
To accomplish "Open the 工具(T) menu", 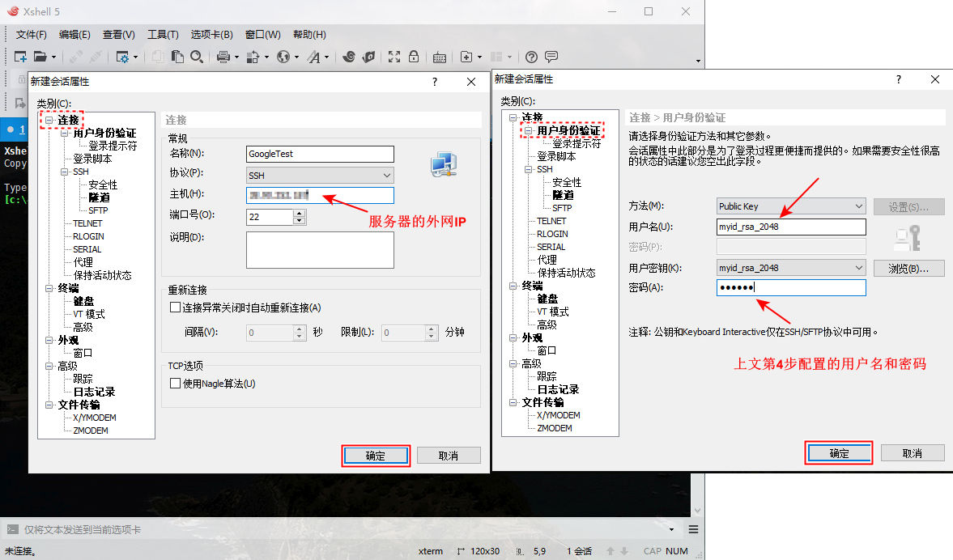I will pyautogui.click(x=163, y=35).
